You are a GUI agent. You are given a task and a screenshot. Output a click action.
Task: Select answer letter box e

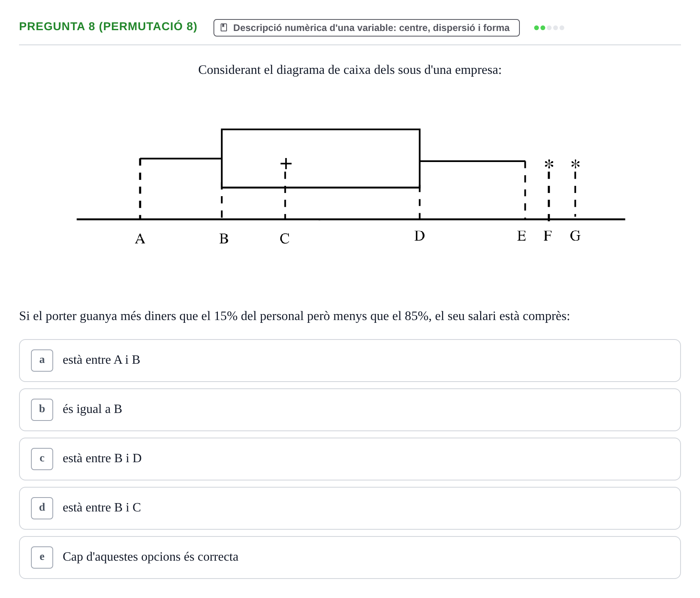[x=42, y=557]
